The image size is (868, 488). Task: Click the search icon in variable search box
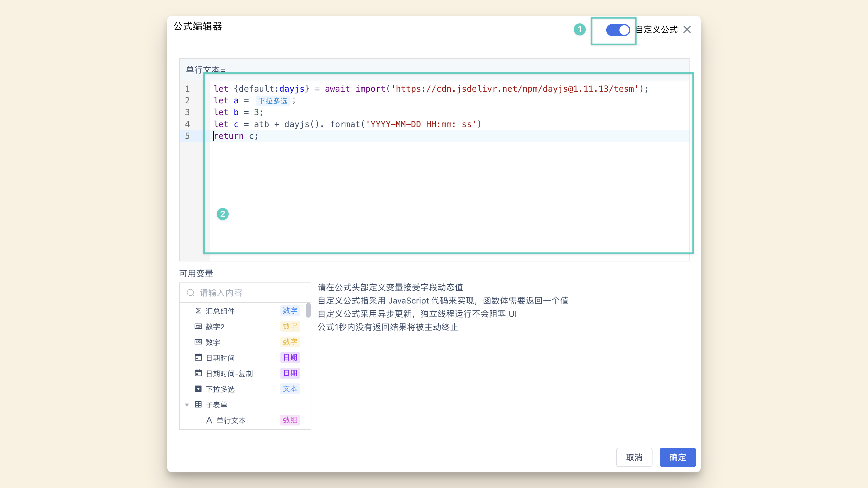(x=190, y=292)
